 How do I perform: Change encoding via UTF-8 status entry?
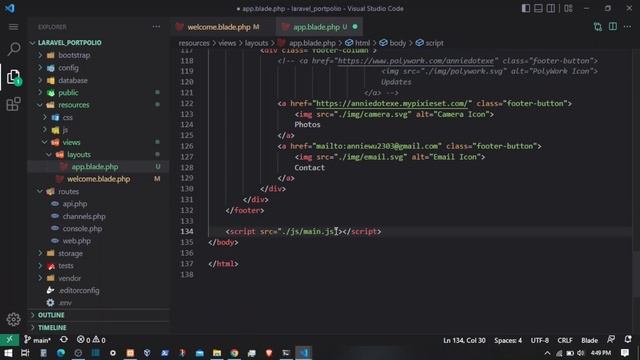click(540, 340)
